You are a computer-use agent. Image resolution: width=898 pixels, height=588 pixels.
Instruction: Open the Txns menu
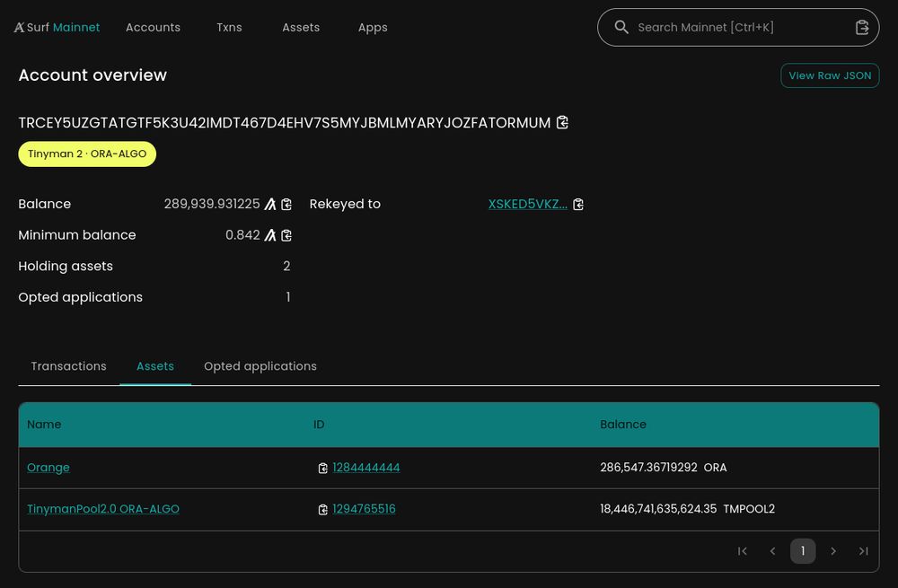[229, 27]
